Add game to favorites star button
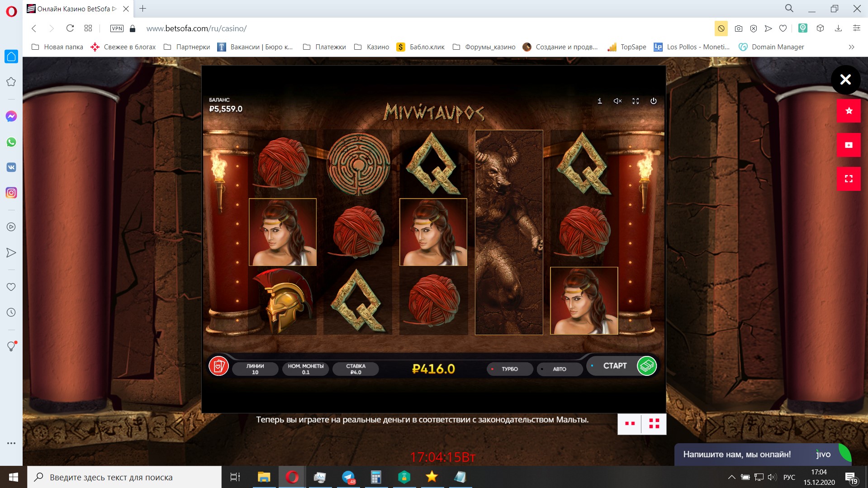Viewport: 868px width, 488px height. click(x=849, y=111)
